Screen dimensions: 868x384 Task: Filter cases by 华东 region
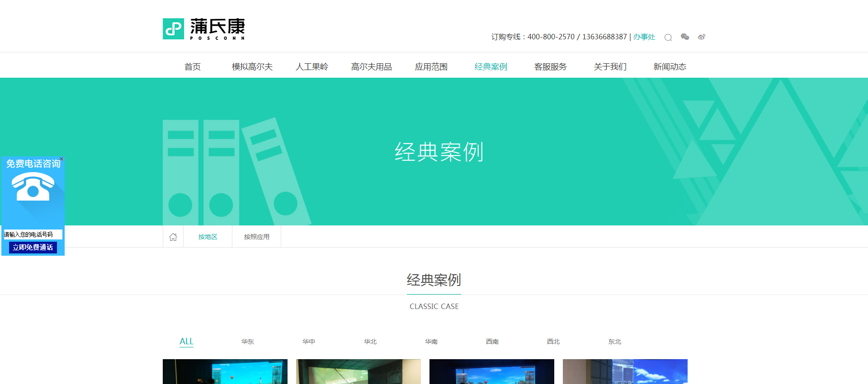248,342
